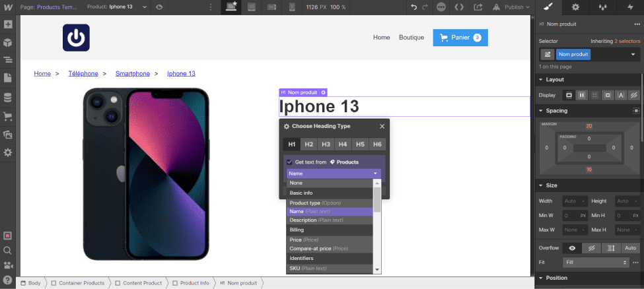
Task: Choose Price option in dropdown list
Action: 330,240
